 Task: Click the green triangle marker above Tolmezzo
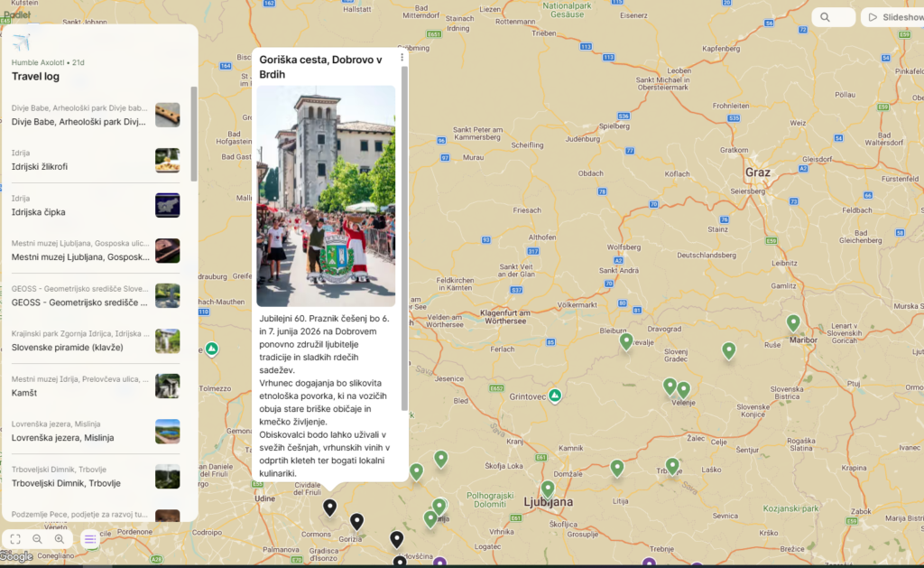(211, 349)
